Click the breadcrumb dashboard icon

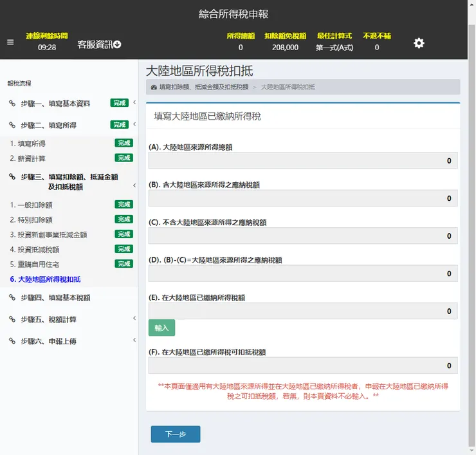pyautogui.click(x=154, y=87)
